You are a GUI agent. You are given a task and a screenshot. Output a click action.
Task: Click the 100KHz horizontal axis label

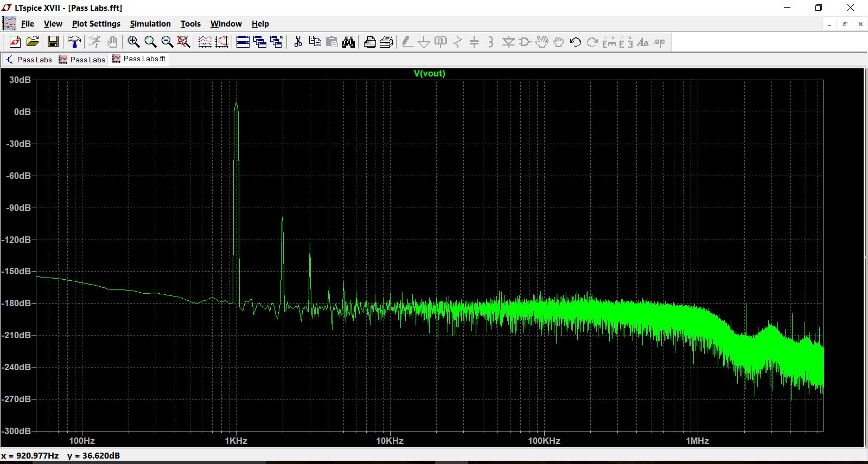pyautogui.click(x=544, y=441)
